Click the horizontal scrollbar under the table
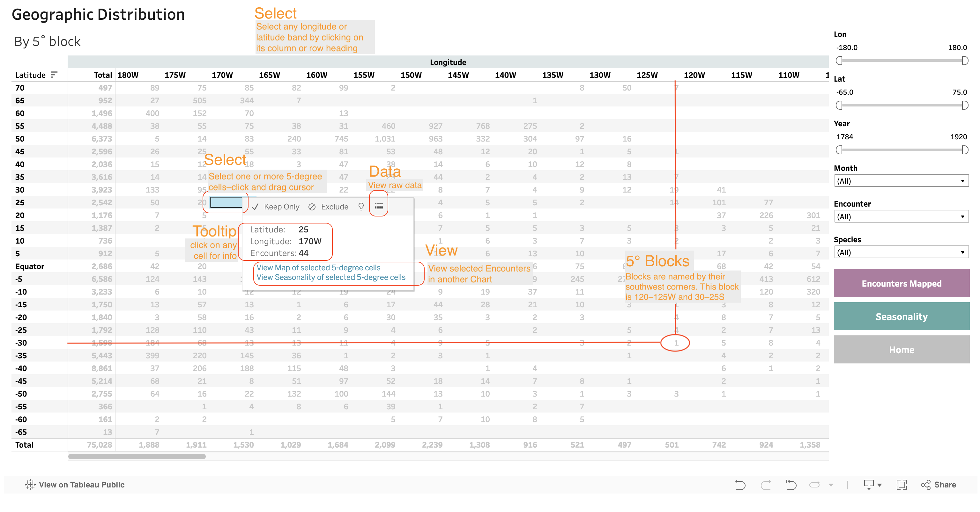Image resolution: width=980 pixels, height=512 pixels. tap(137, 457)
